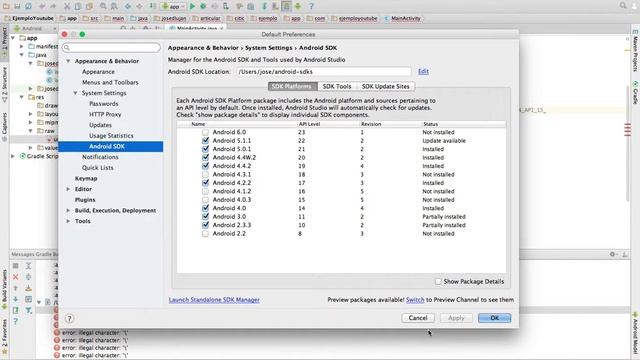The image size is (640, 360).
Task: Click Launch Standalone SDK Manager link
Action: [x=214, y=300]
